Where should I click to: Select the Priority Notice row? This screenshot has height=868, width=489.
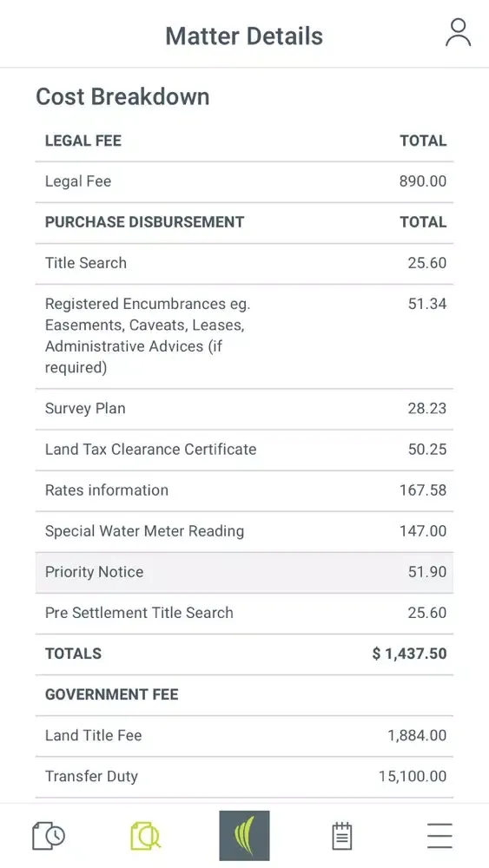coord(244,572)
